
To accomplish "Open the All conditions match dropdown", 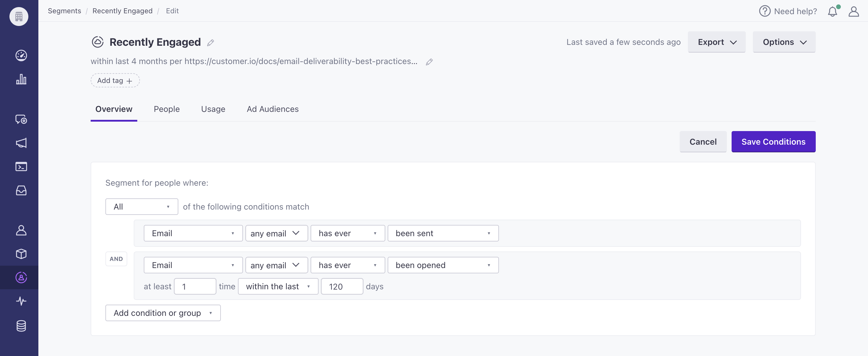I will 141,207.
